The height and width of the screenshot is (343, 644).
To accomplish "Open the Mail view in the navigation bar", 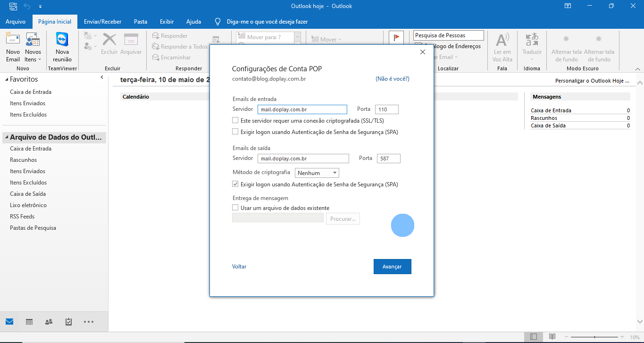I will click(x=9, y=322).
